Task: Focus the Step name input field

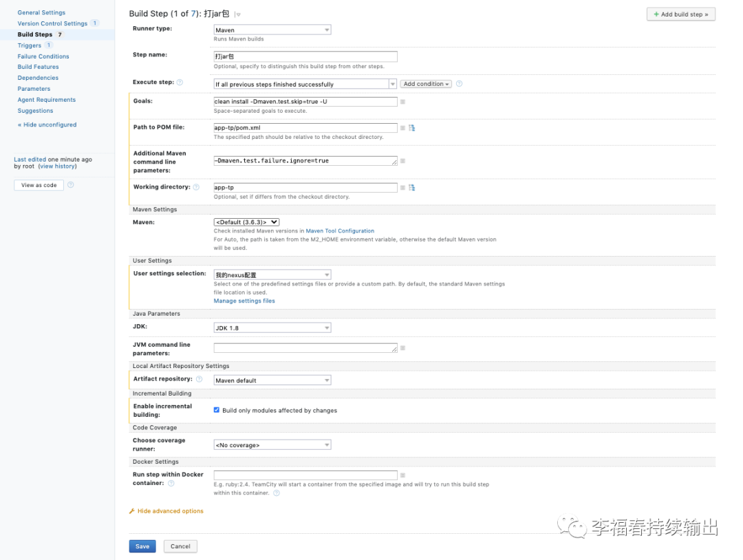Action: coord(305,56)
